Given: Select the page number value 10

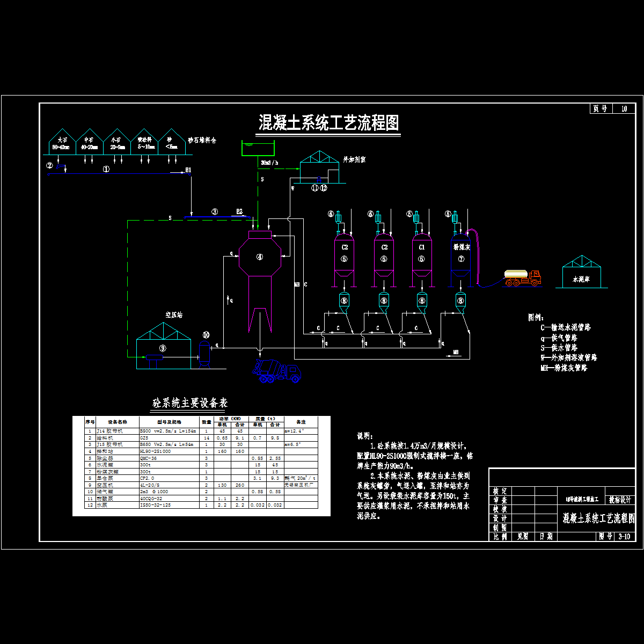Looking at the screenshot, I should click(624, 108).
